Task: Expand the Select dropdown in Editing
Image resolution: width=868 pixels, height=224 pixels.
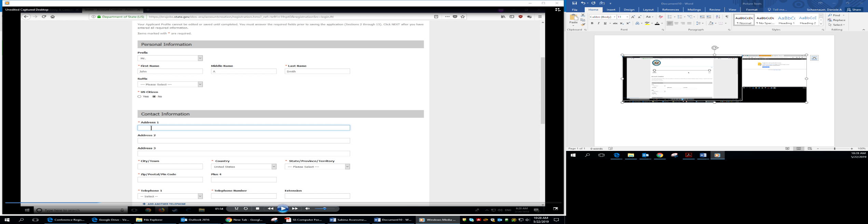Action: (x=837, y=25)
